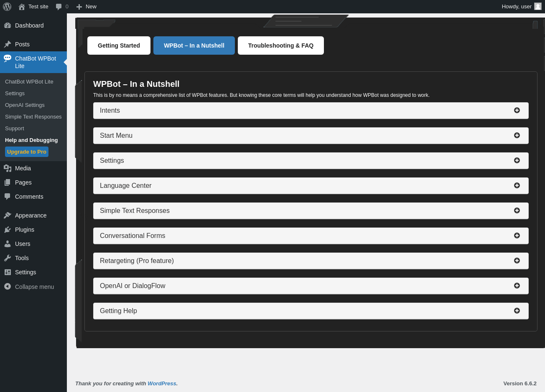
Task: Expand the Getting Help plus icon
Action: [x=517, y=311]
